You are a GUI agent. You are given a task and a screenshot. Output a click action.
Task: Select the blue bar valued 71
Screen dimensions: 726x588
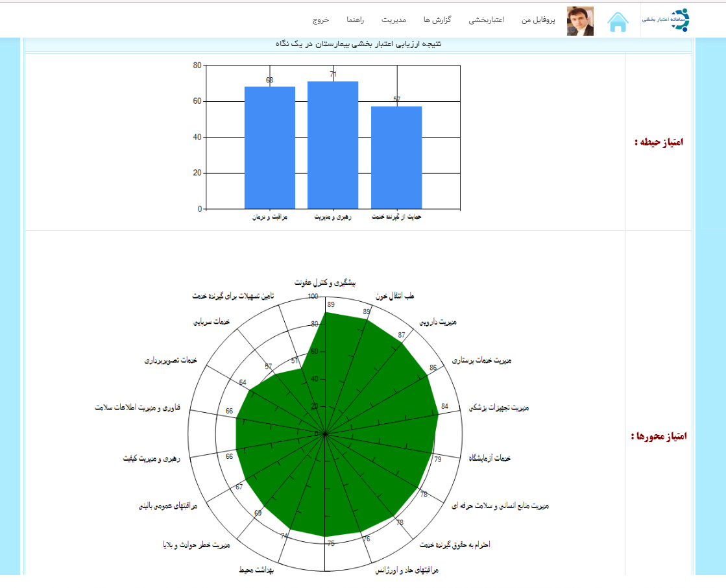coord(333,145)
